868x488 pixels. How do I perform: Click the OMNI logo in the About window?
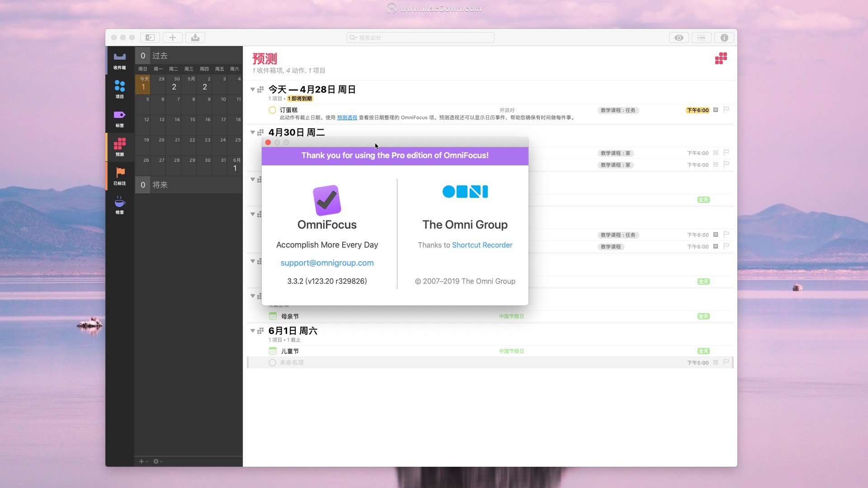465,192
